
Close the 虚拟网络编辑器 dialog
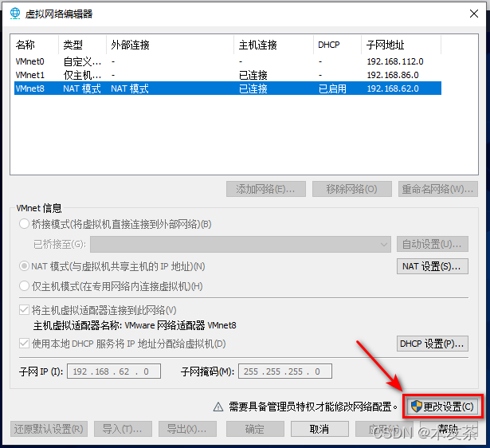[x=474, y=14]
